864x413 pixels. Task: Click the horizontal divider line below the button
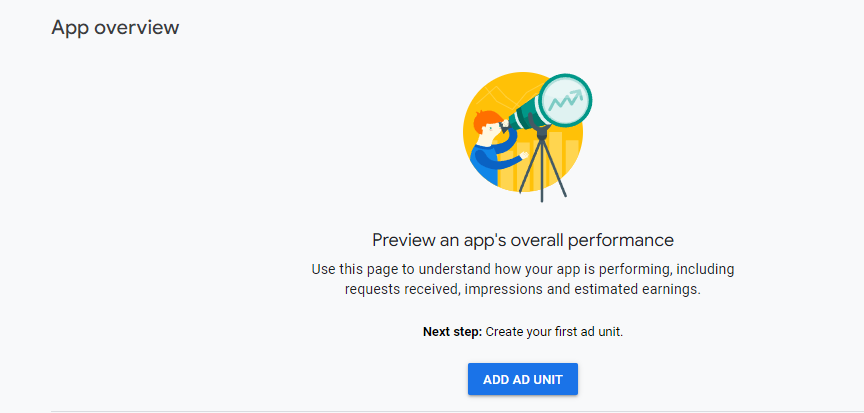457,411
